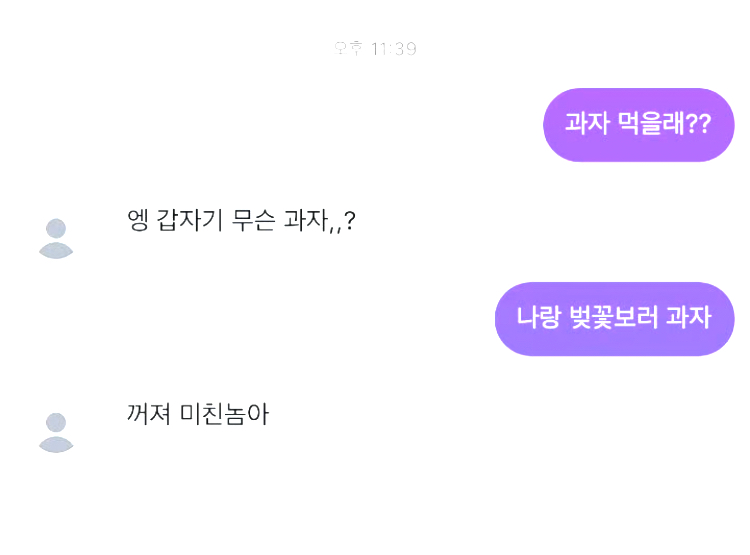Click "엥" at start of first reply

pyautogui.click(x=138, y=220)
